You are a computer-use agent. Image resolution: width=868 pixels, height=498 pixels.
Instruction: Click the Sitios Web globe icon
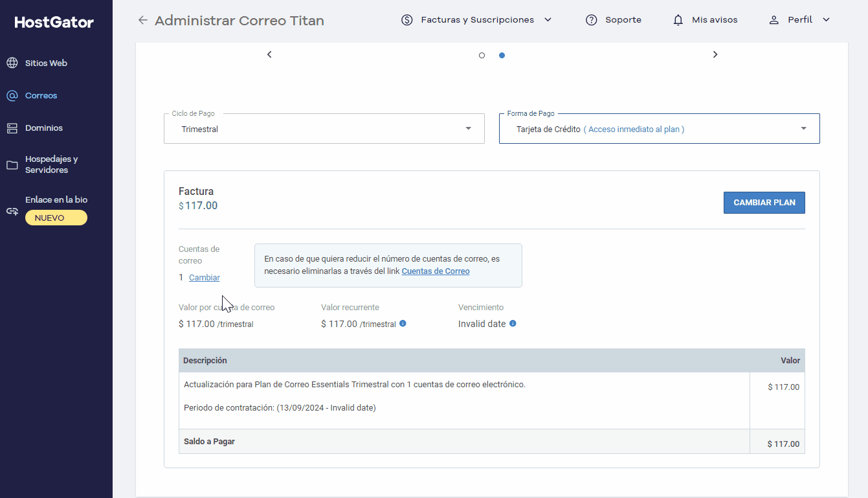tap(12, 63)
